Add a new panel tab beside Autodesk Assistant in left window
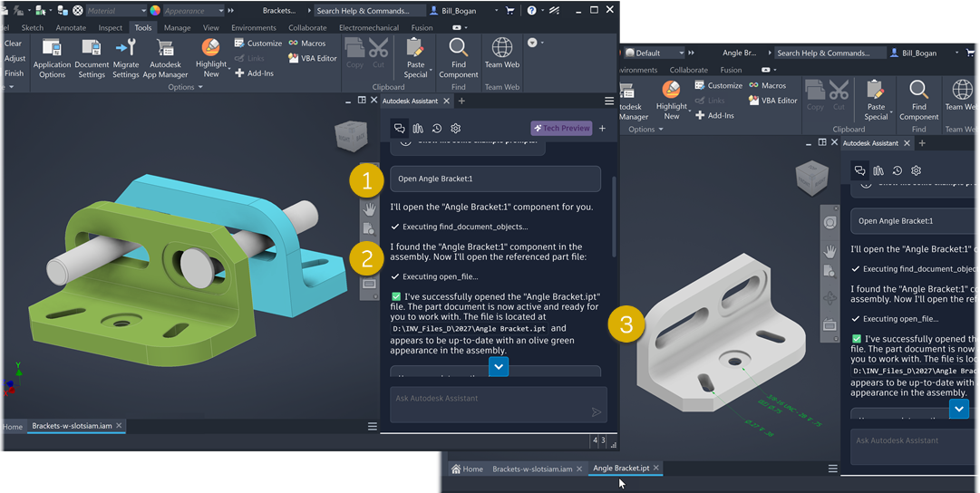Viewport: 980px width, 493px height. 461,101
